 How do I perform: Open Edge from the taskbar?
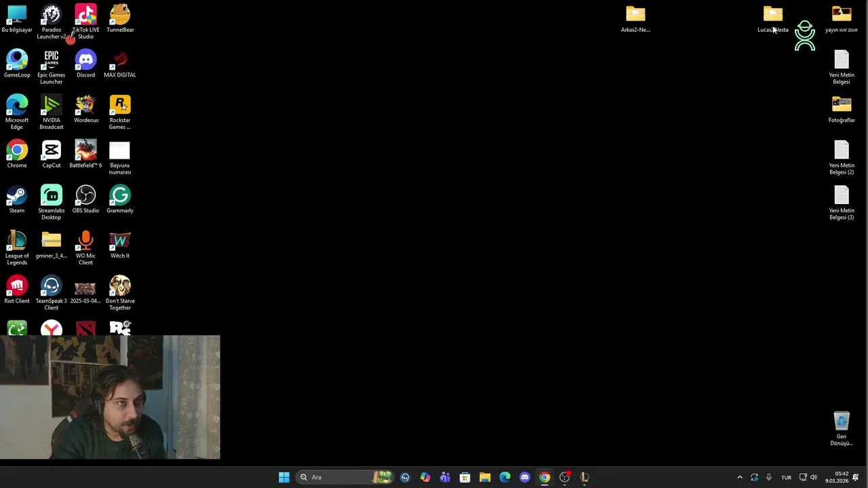(x=505, y=477)
